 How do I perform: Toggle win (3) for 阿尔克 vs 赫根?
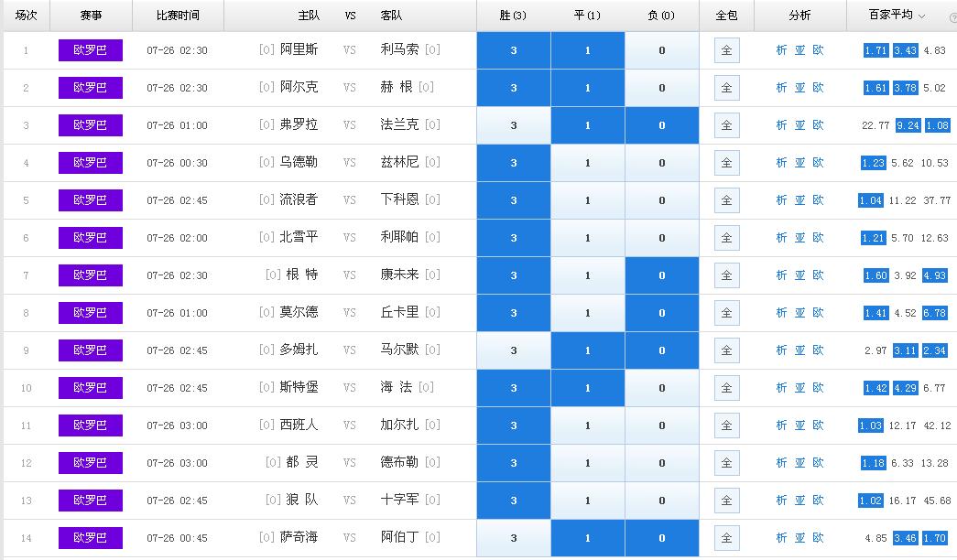pyautogui.click(x=513, y=88)
